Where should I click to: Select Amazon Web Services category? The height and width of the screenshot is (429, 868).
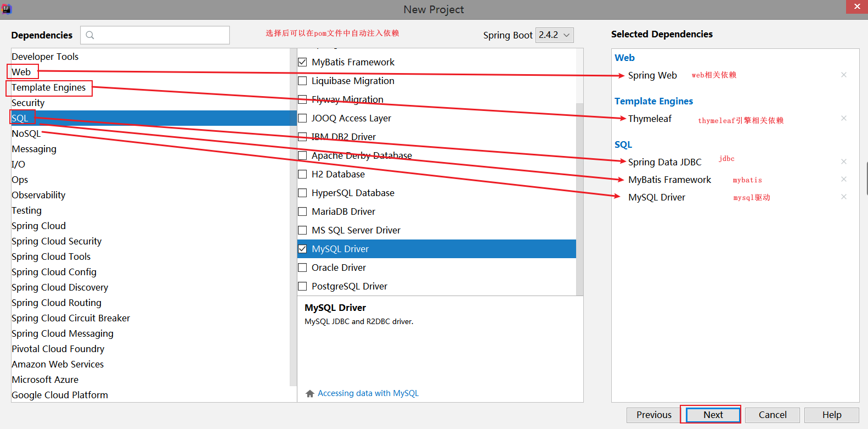point(58,364)
